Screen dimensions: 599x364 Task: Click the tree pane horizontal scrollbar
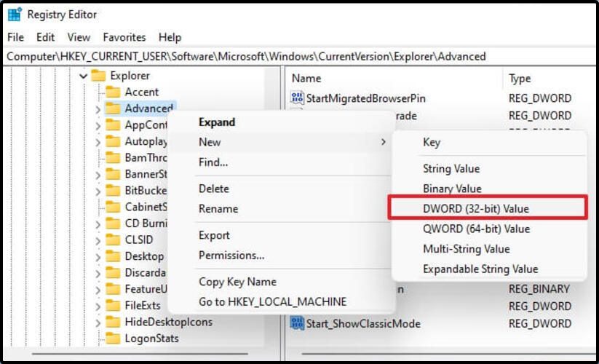(140, 354)
